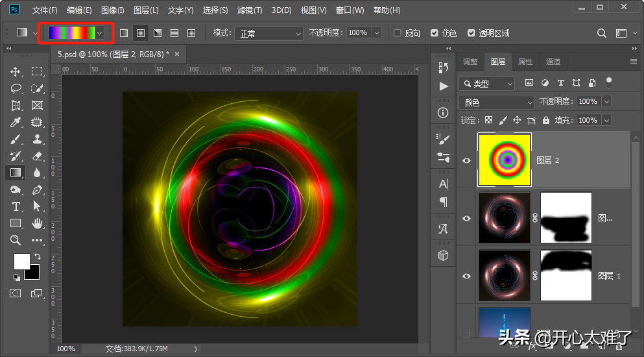Select the Eyedropper tool
Image resolution: width=644 pixels, height=357 pixels.
click(x=16, y=122)
